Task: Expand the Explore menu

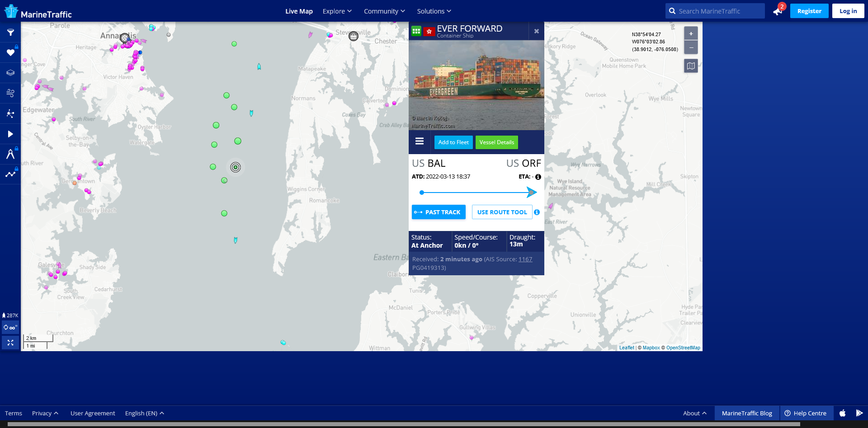Action: coord(337,11)
